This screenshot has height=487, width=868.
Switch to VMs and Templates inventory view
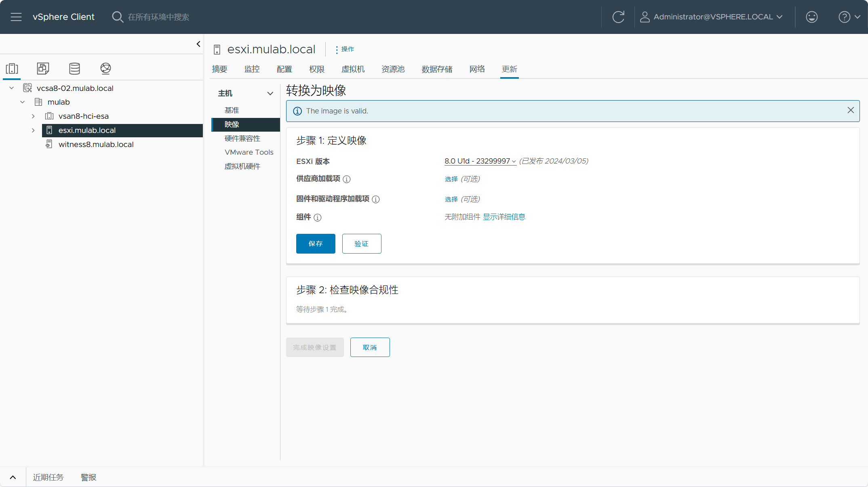click(x=43, y=69)
